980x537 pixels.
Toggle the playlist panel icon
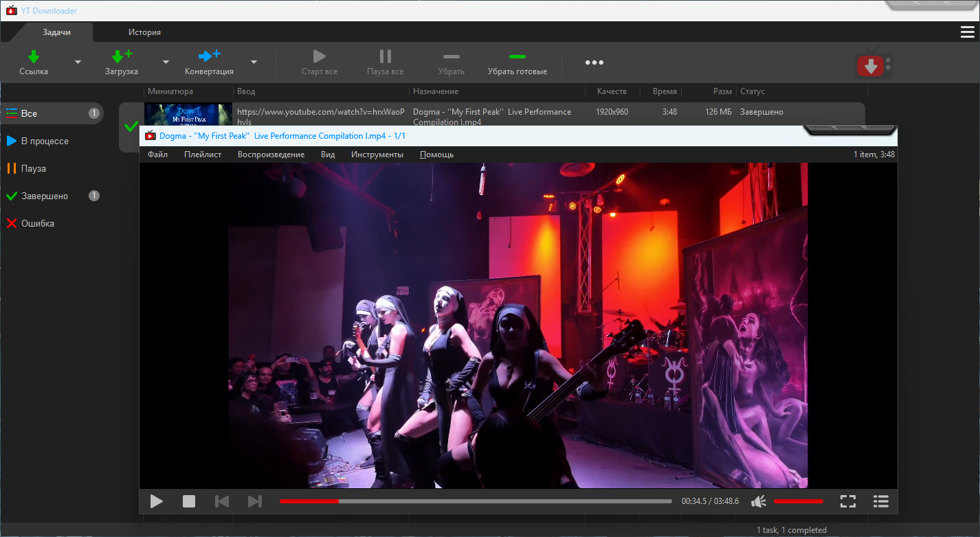[881, 501]
